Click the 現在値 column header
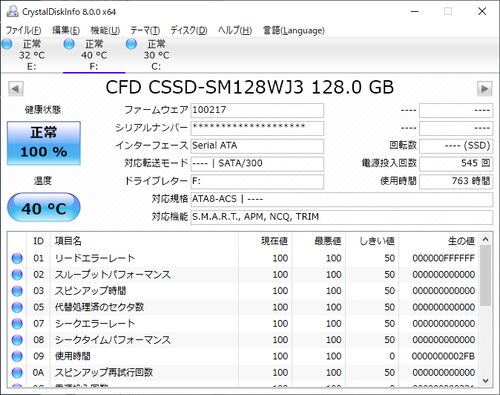500x395 pixels. tap(265, 241)
